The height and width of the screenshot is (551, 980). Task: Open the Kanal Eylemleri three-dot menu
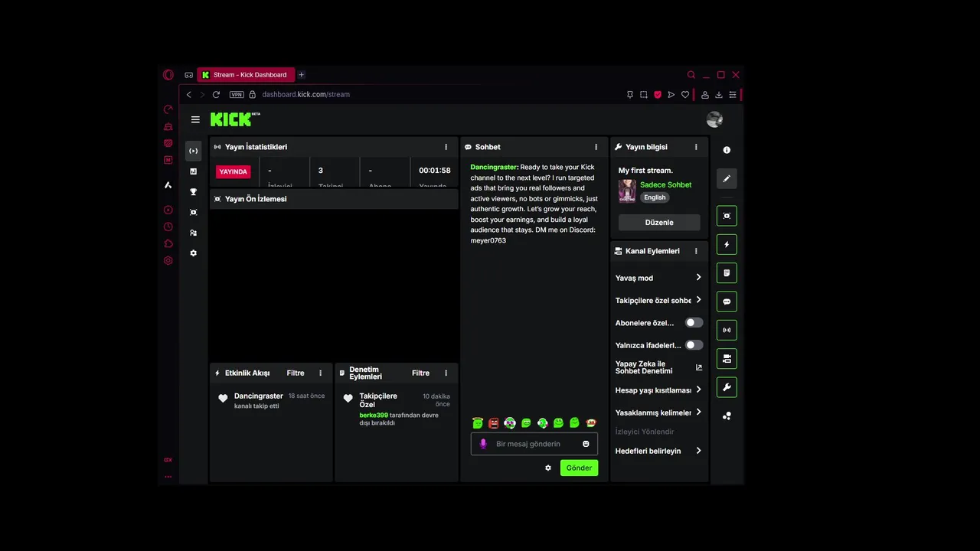tap(696, 251)
